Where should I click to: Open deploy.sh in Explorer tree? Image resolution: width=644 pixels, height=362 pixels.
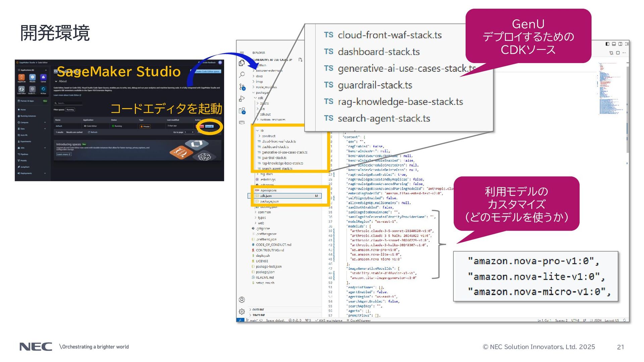tap(261, 256)
